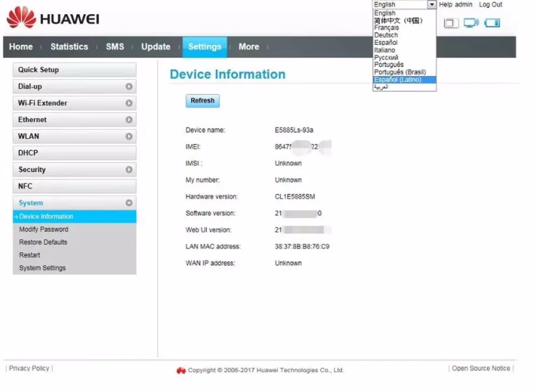
Task: Click the Refresh button
Action: click(202, 101)
